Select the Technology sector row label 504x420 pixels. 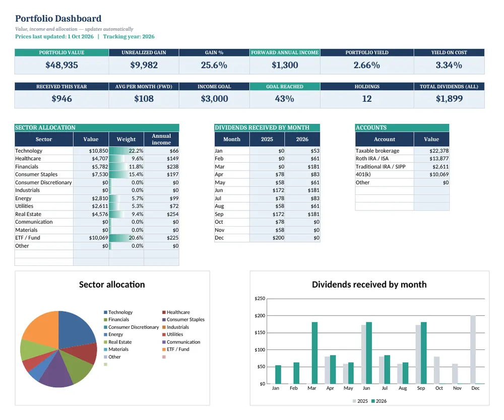pos(44,151)
